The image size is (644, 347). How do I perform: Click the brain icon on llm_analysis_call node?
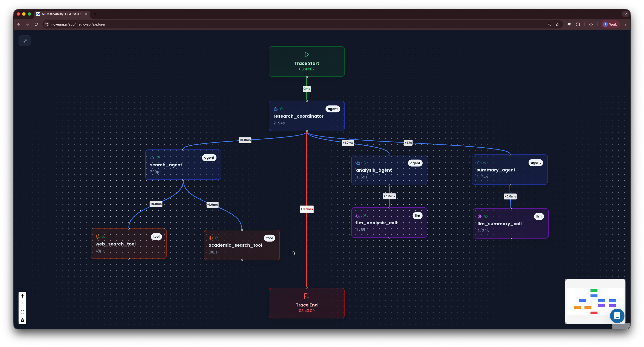358,215
